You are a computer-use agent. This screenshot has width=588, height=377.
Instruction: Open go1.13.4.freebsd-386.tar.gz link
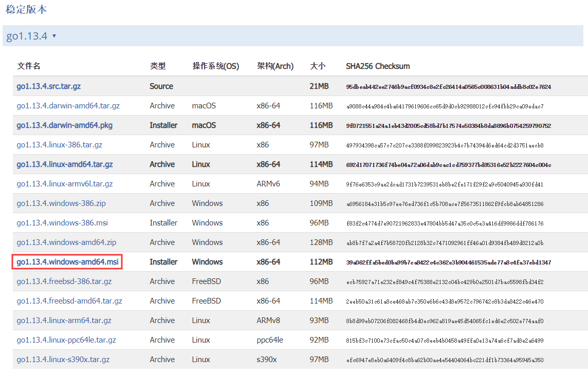coord(64,281)
